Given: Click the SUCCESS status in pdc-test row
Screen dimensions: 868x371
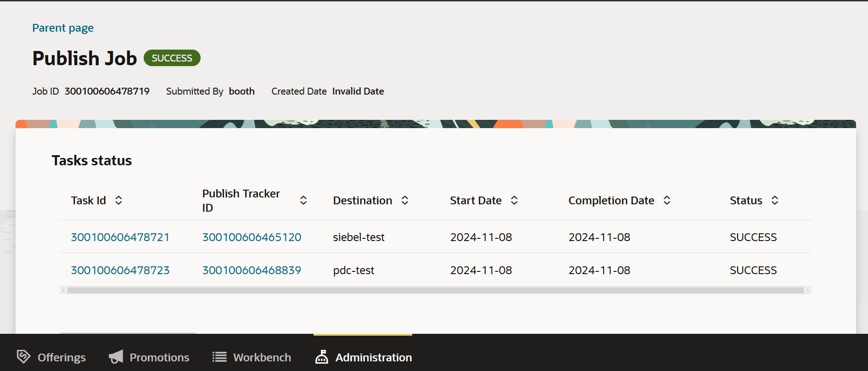Looking at the screenshot, I should coord(753,270).
